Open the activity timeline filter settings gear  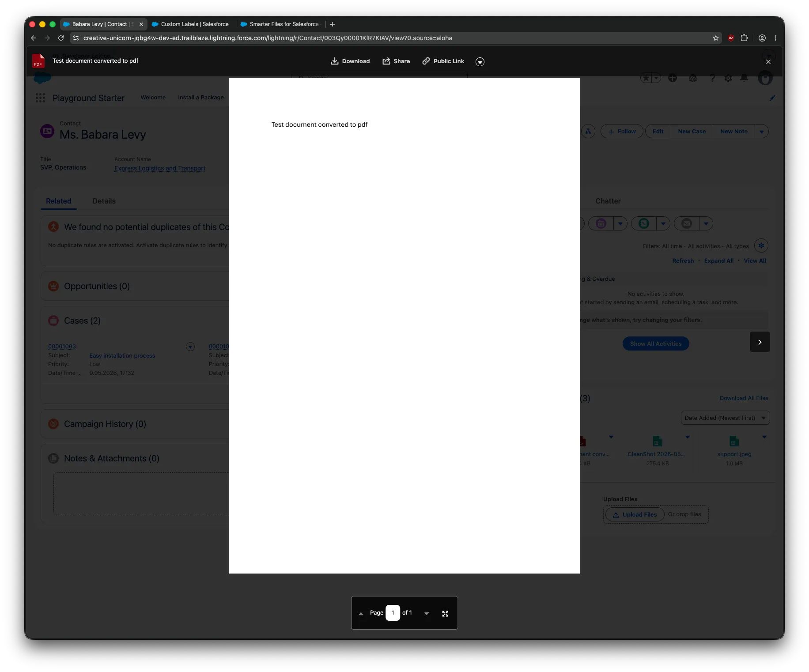(761, 245)
